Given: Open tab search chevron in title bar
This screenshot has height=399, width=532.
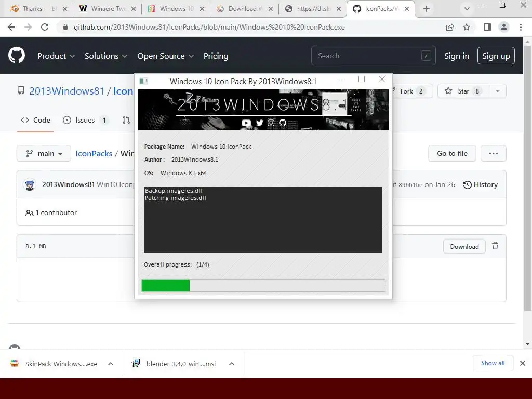Looking at the screenshot, I should [467, 9].
